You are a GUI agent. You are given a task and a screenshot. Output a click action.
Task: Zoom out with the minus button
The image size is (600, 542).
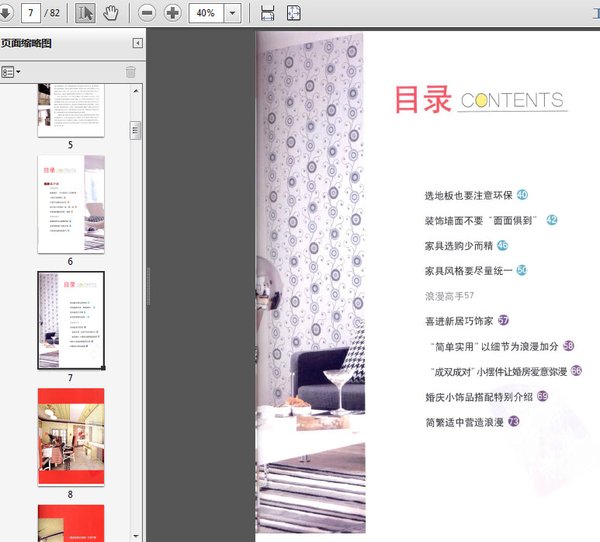(x=147, y=13)
